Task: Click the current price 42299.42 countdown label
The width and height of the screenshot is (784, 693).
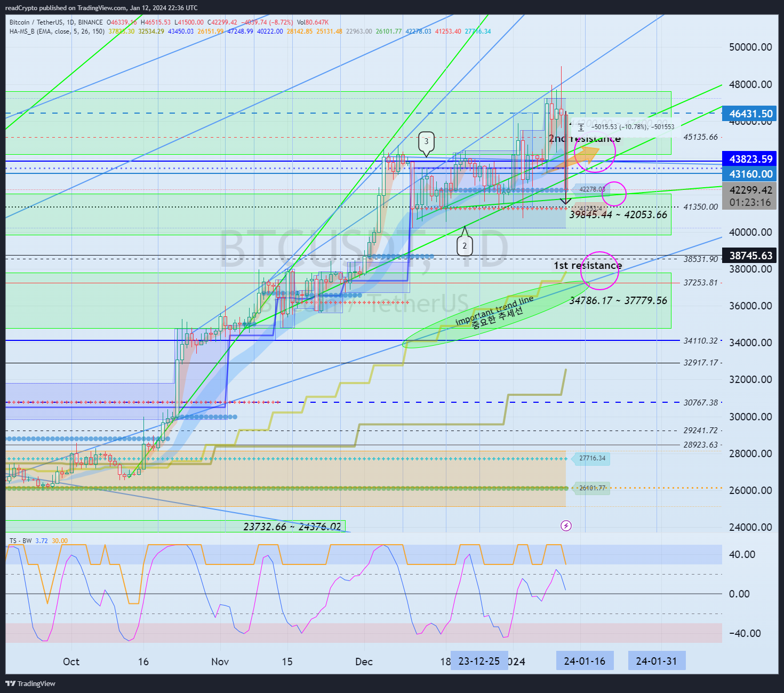Action: [x=750, y=196]
